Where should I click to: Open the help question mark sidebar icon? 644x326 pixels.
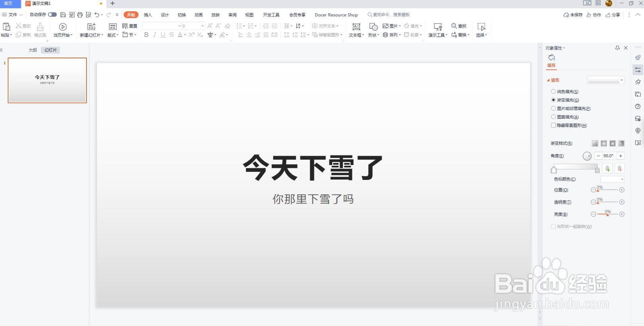point(638,107)
